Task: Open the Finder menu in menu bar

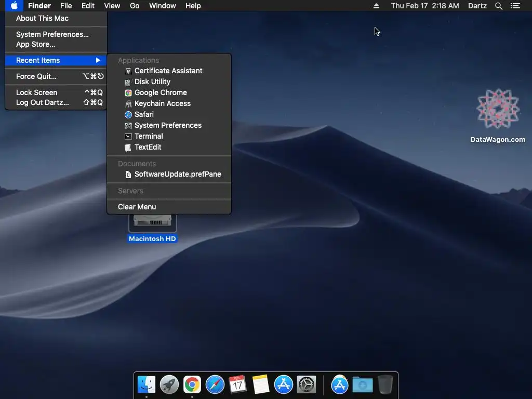Action: (39, 6)
